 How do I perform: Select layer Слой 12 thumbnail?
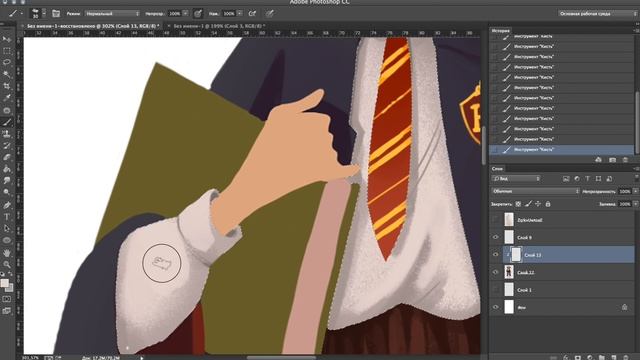pyautogui.click(x=509, y=272)
